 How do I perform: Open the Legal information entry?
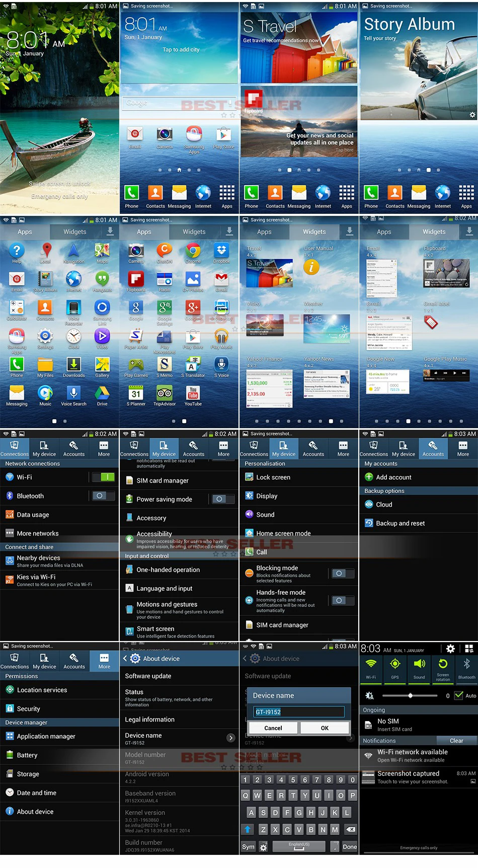(x=179, y=720)
